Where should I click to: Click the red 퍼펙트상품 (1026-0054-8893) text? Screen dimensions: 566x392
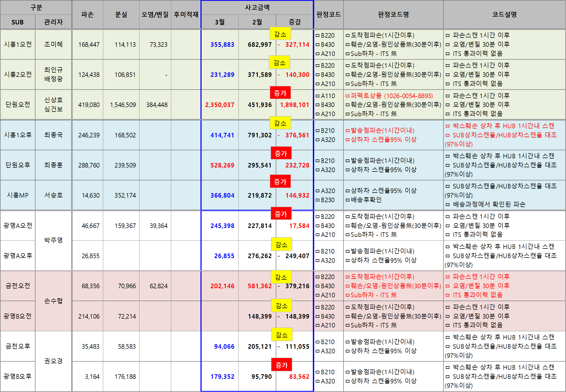pyautogui.click(x=392, y=96)
